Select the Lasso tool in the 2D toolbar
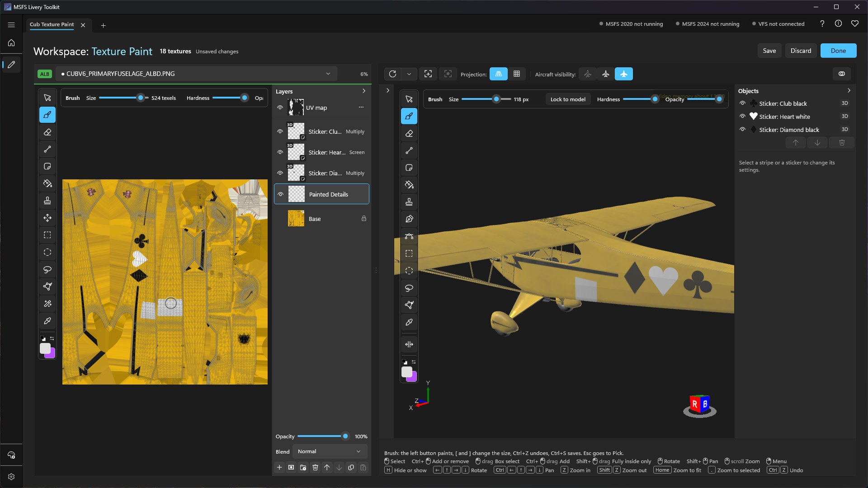This screenshot has width=868, height=488. coord(47,270)
